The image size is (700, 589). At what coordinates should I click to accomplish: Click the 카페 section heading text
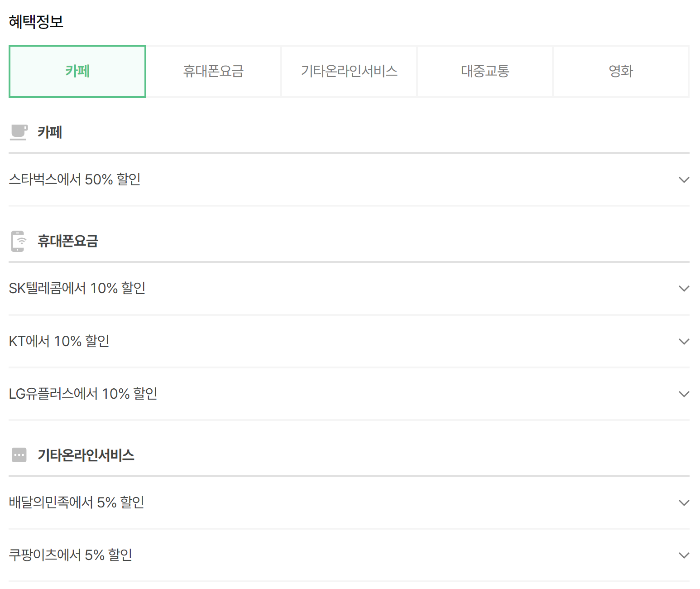point(49,132)
